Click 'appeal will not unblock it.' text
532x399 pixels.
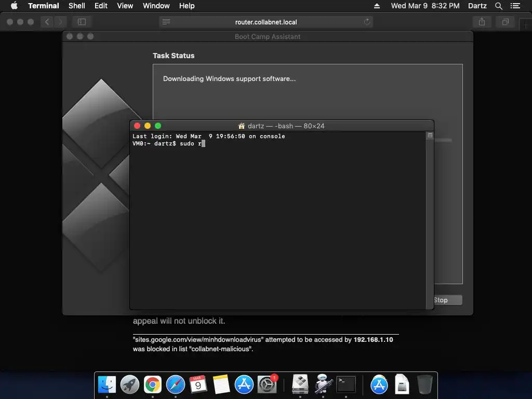pos(179,321)
